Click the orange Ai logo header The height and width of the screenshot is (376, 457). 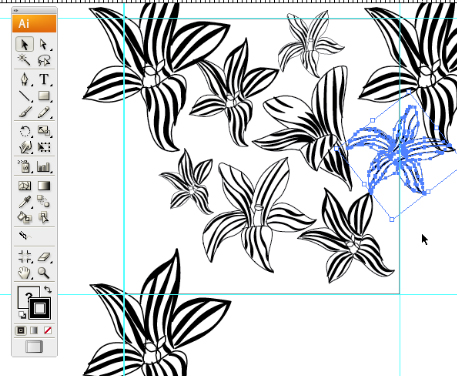pyautogui.click(x=34, y=24)
